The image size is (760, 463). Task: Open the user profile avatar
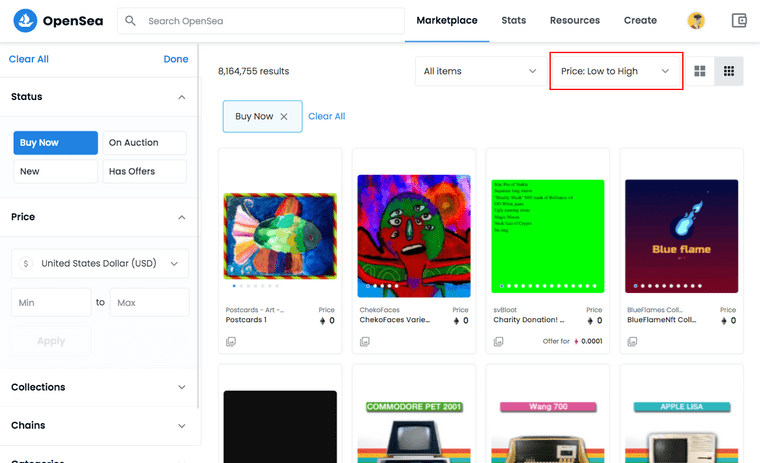pos(696,20)
